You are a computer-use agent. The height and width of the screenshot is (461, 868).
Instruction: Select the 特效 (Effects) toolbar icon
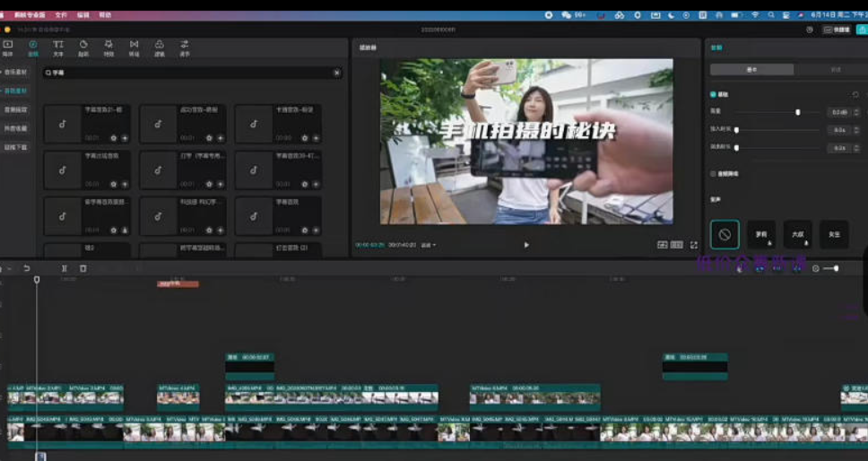pyautogui.click(x=108, y=46)
